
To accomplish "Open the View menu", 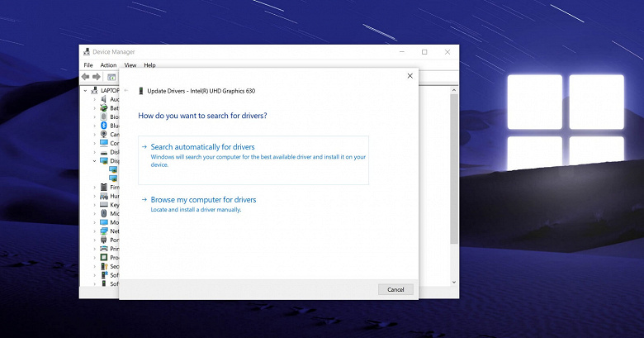I will click(130, 65).
